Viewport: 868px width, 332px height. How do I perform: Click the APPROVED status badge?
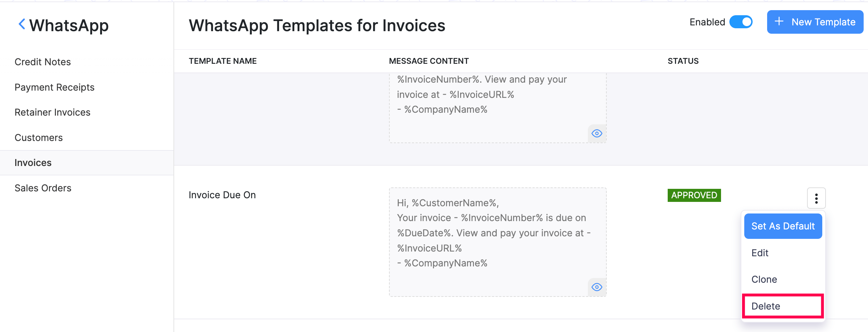pos(694,195)
